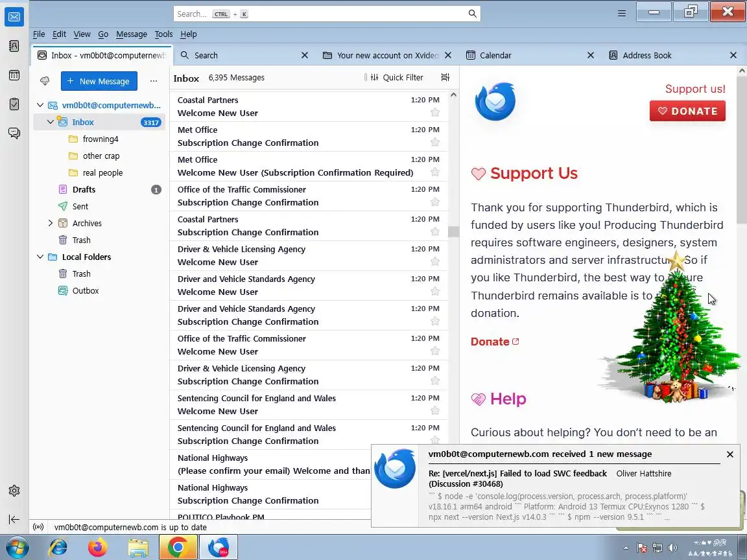Click the search magnifier icon
The image size is (747, 560).
pyautogui.click(x=472, y=14)
